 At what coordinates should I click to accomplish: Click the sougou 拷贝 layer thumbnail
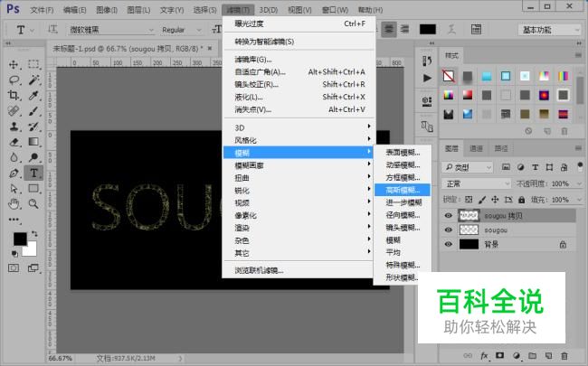pos(469,215)
